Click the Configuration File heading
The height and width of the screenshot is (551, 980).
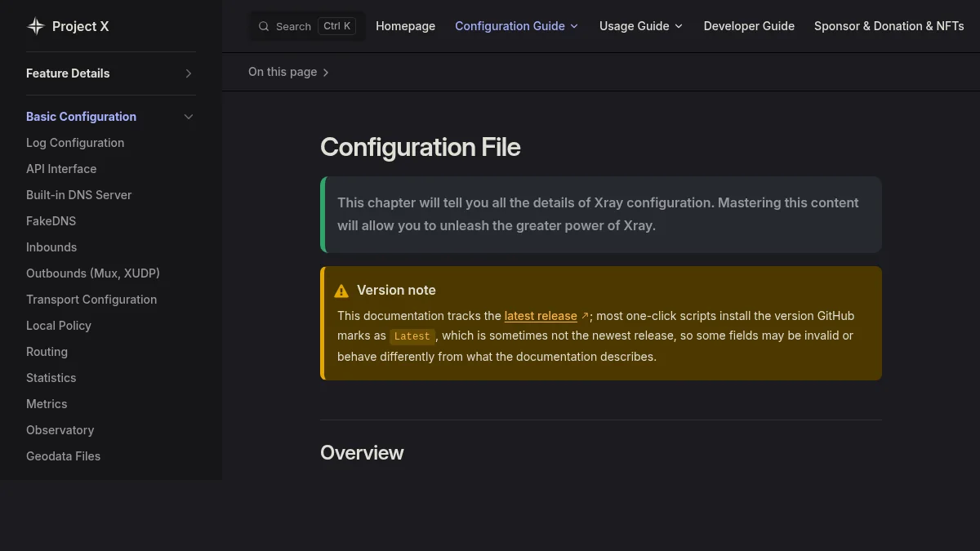tap(420, 147)
